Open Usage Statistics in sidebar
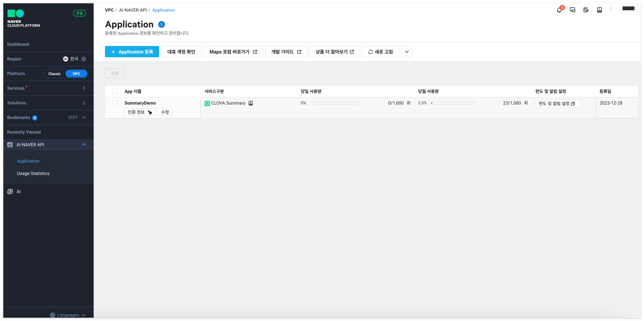This screenshot has height=321, width=644. pyautogui.click(x=33, y=173)
